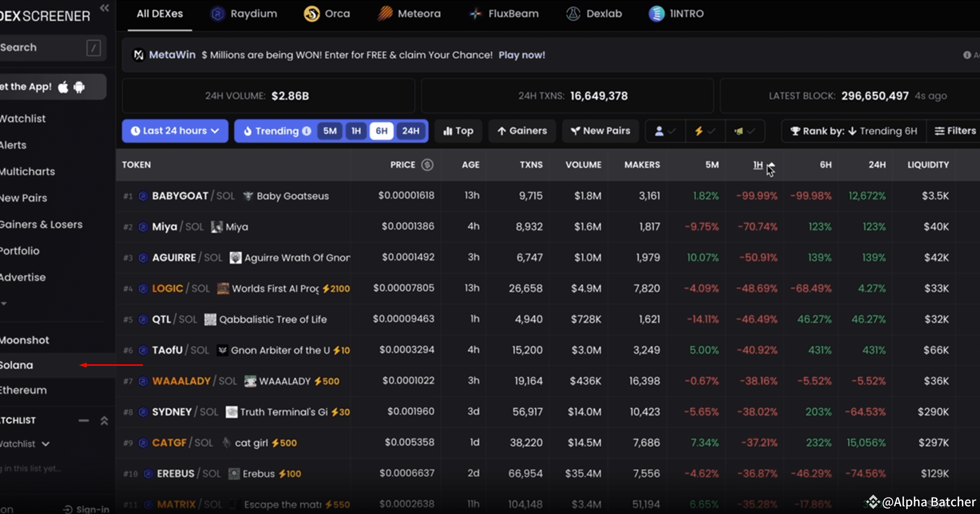980x514 pixels.
Task: Click Miya token thumbnail icon
Action: coord(217,227)
